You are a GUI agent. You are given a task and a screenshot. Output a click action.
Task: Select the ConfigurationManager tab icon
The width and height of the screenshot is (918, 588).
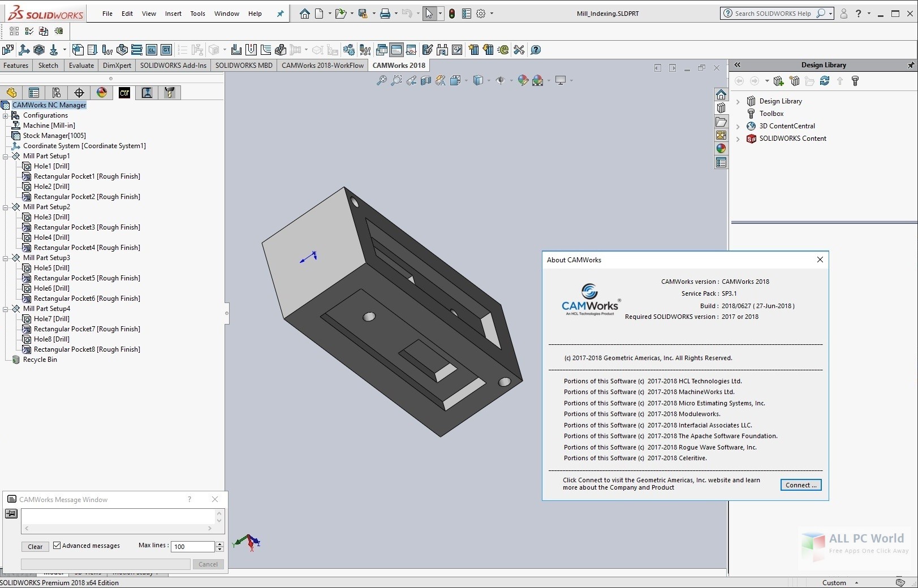coord(57,93)
